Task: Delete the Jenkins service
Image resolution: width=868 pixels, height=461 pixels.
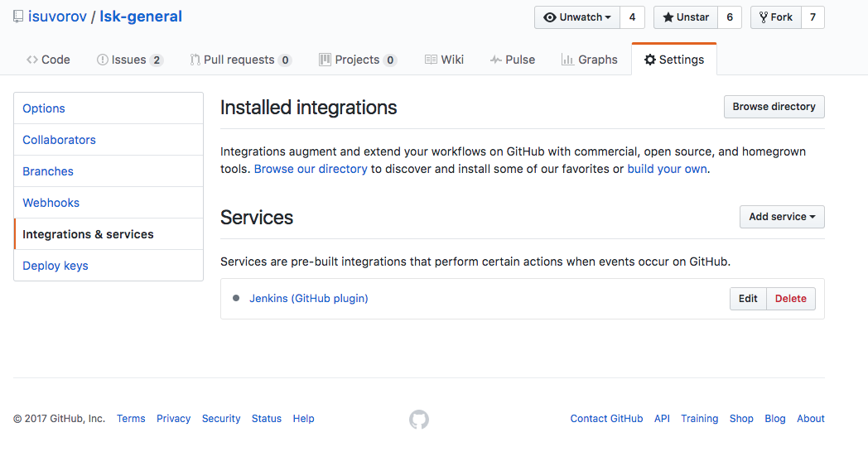Action: click(x=790, y=299)
